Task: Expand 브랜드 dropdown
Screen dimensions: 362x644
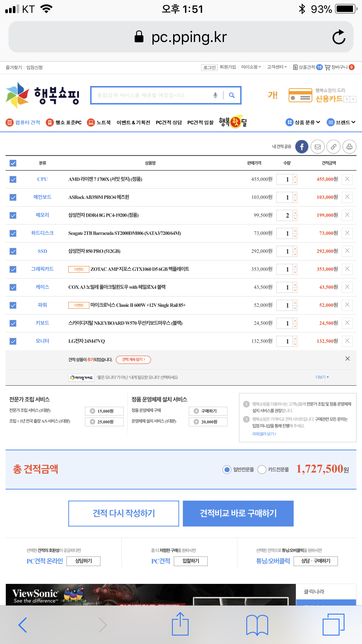Action: pos(341,122)
